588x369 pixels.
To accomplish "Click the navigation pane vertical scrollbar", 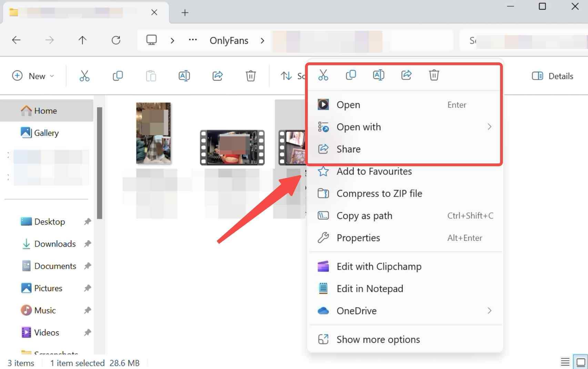I will [x=100, y=162].
